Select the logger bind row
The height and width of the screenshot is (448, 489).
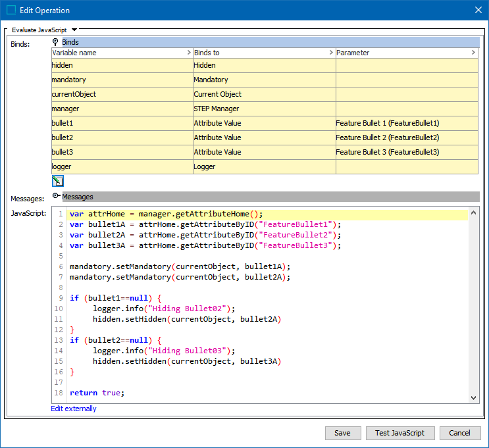pos(122,166)
